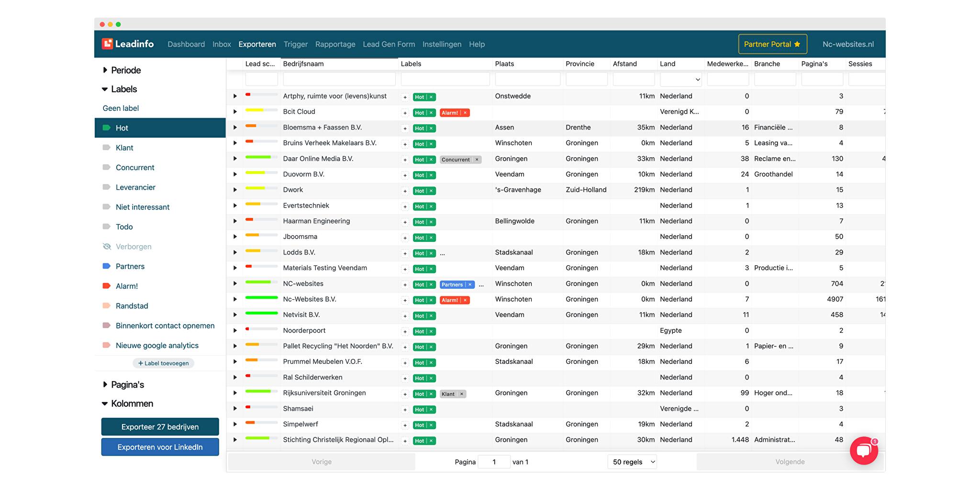Viewport: 980px width, 490px height.
Task: Click the Klant label icon in sidebar
Action: (107, 148)
